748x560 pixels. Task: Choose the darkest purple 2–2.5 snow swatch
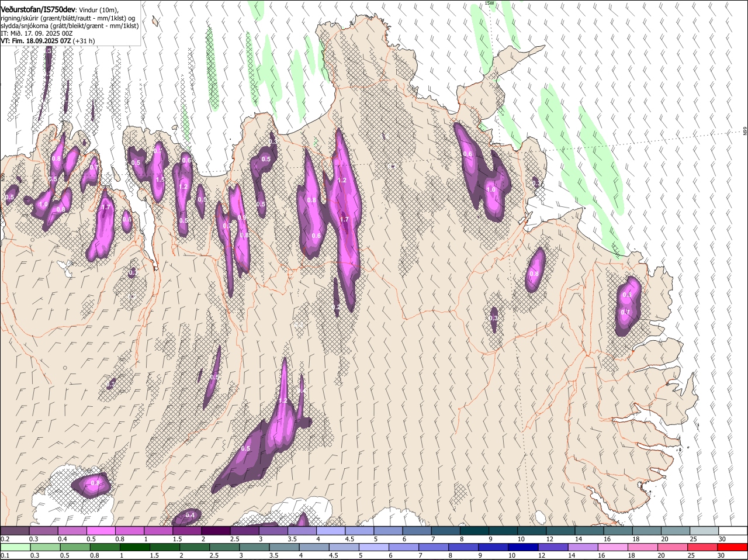(216, 530)
